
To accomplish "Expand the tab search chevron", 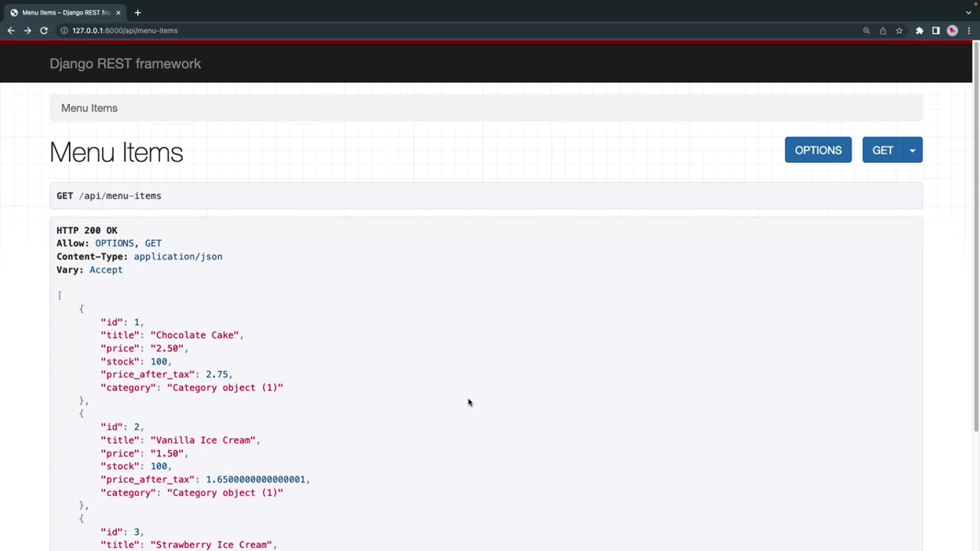I will pyautogui.click(x=969, y=12).
